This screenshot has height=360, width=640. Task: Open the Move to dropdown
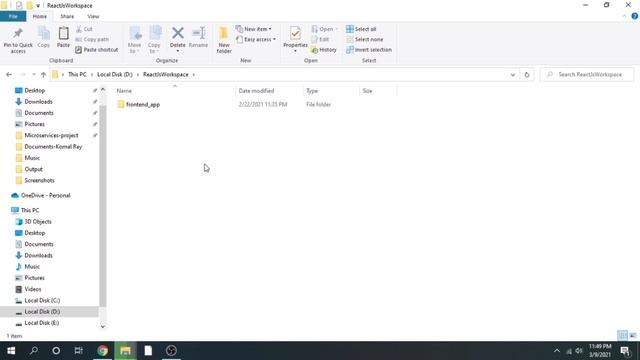pyautogui.click(x=135, y=40)
